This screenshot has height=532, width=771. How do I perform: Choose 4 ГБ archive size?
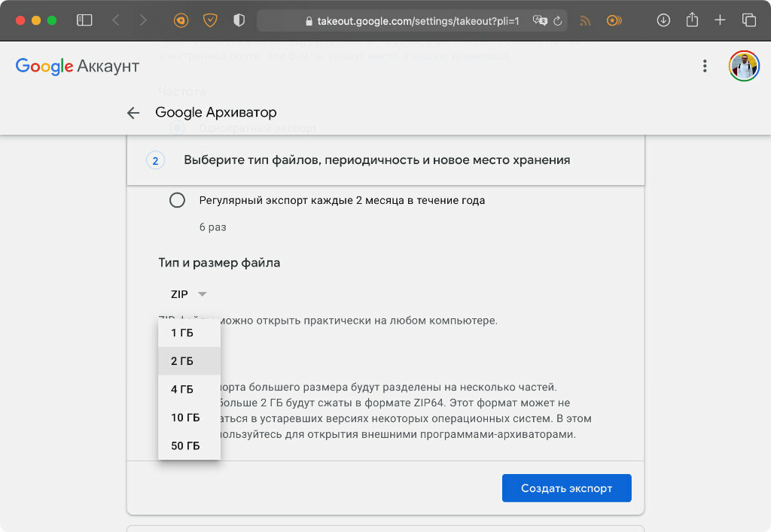point(189,390)
